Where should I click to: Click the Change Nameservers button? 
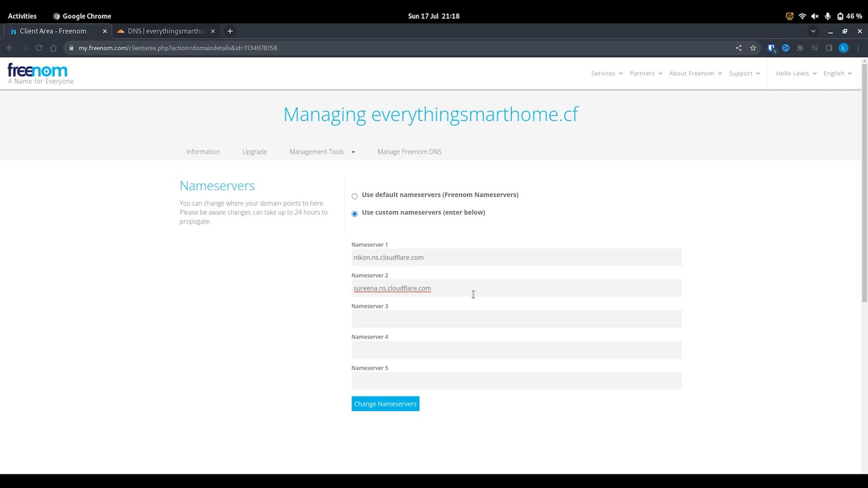point(385,403)
